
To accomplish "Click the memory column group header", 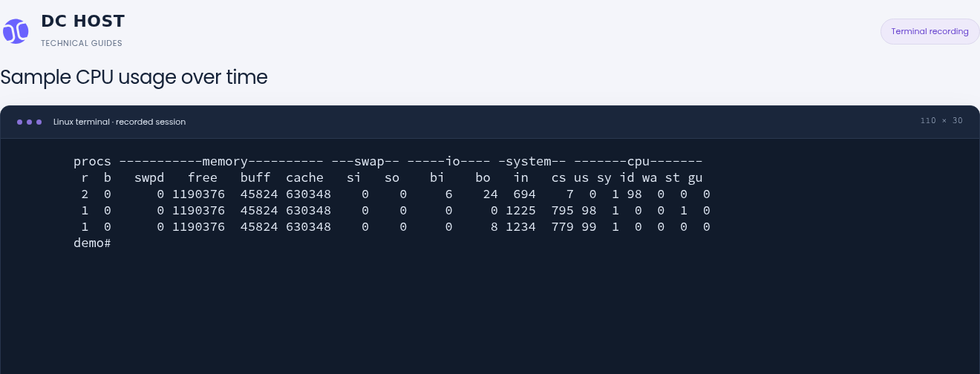I will coord(221,161).
